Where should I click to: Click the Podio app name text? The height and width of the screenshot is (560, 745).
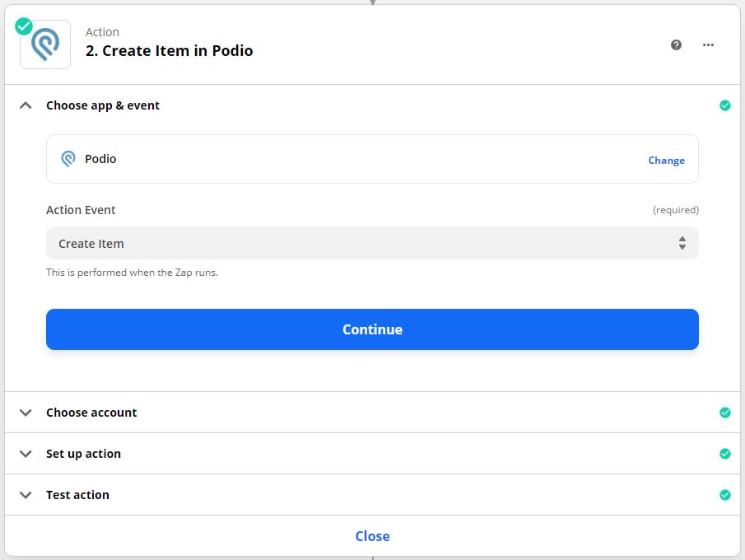[x=100, y=159]
